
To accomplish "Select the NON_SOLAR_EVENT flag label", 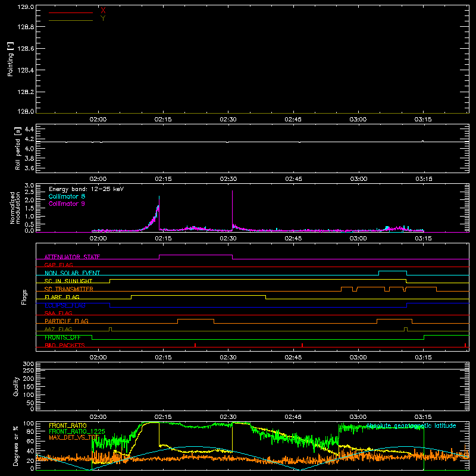I will click(x=72, y=273).
